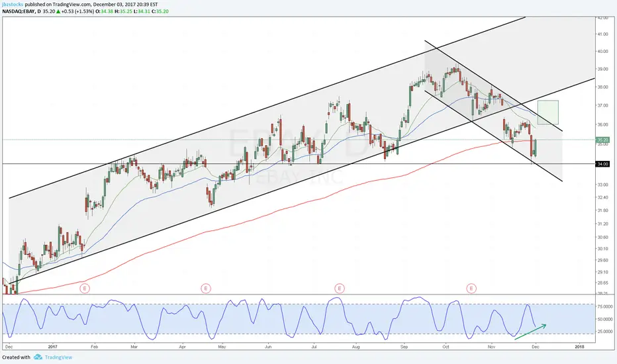Click the 29.10 price axis label
617x364 pixels.
(x=602, y=271)
